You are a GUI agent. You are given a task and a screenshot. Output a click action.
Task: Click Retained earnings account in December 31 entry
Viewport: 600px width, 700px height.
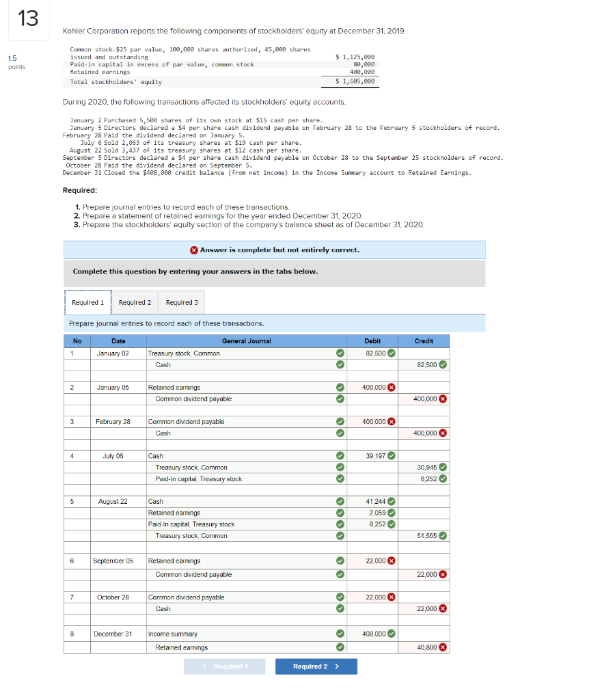182,647
